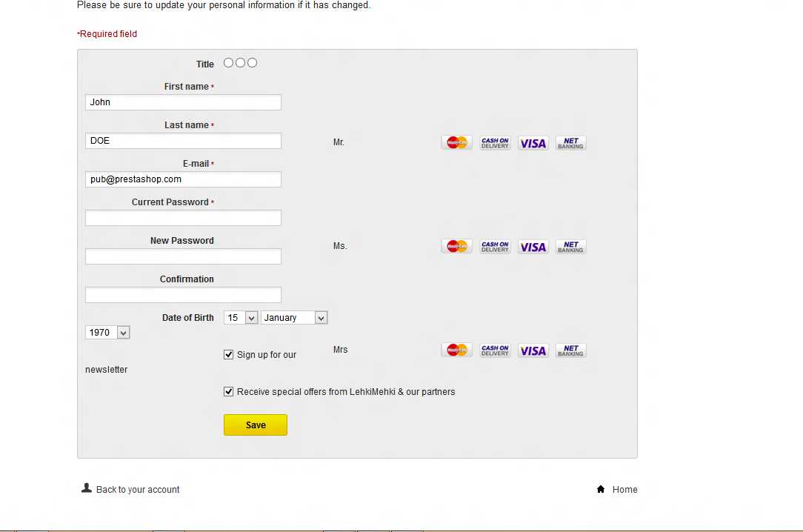Click the person icon near Back to your account
Image resolution: width=803 pixels, height=532 pixels.
[x=87, y=488]
